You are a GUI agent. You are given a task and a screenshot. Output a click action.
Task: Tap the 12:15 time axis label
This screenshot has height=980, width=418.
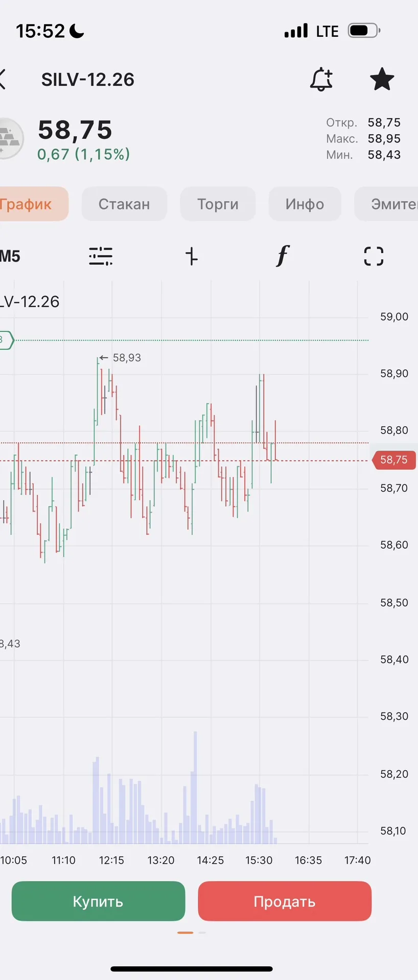[111, 861]
